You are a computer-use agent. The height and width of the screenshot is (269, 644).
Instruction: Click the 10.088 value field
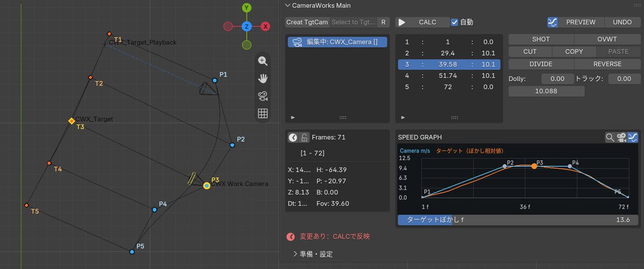coord(546,91)
